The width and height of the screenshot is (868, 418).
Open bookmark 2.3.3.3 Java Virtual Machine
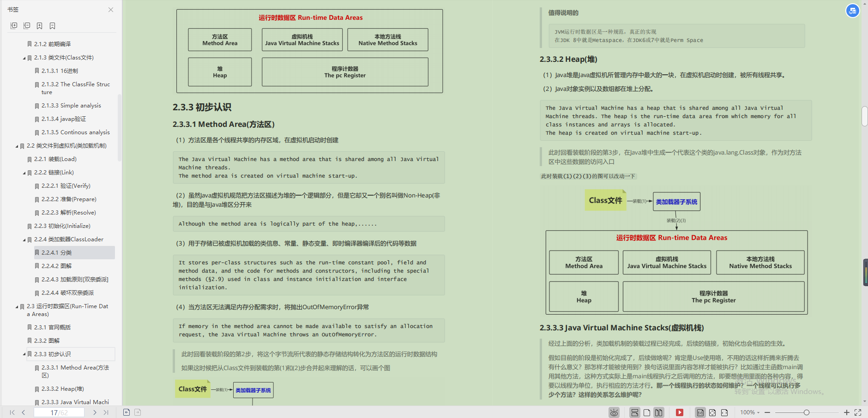coord(75,402)
